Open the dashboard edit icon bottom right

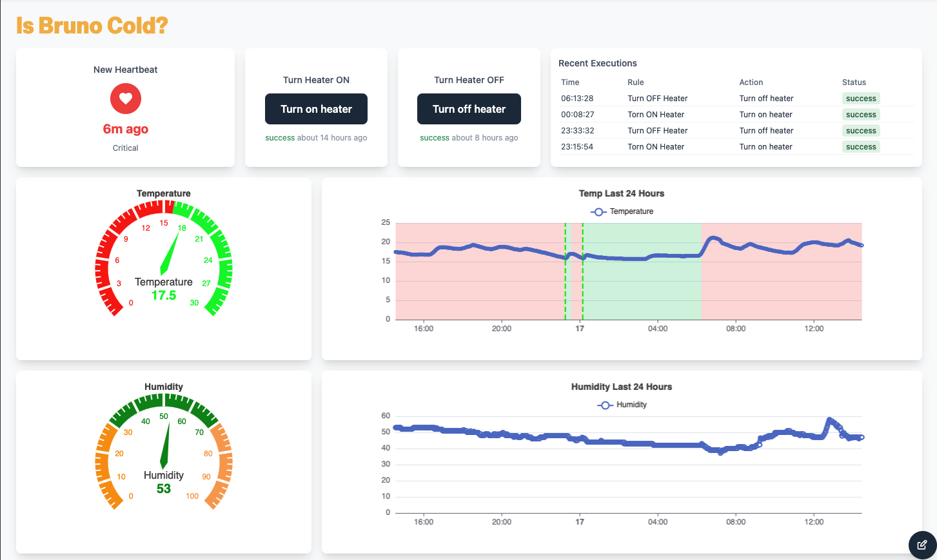click(x=923, y=545)
